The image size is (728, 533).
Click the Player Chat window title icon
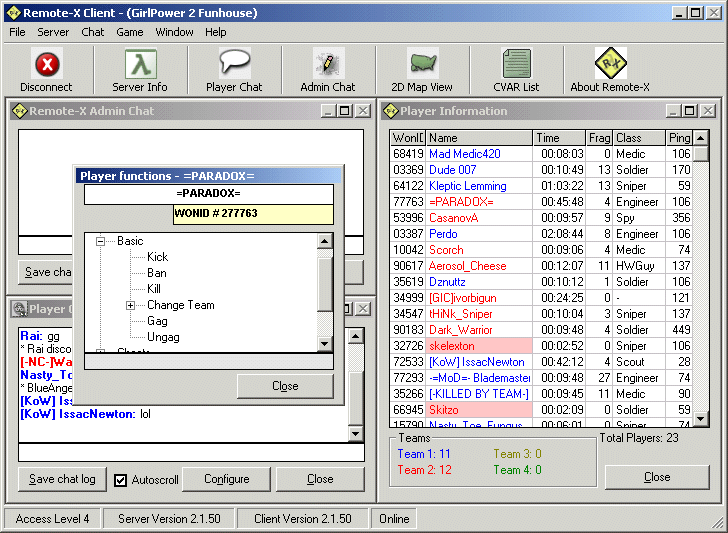(x=20, y=309)
